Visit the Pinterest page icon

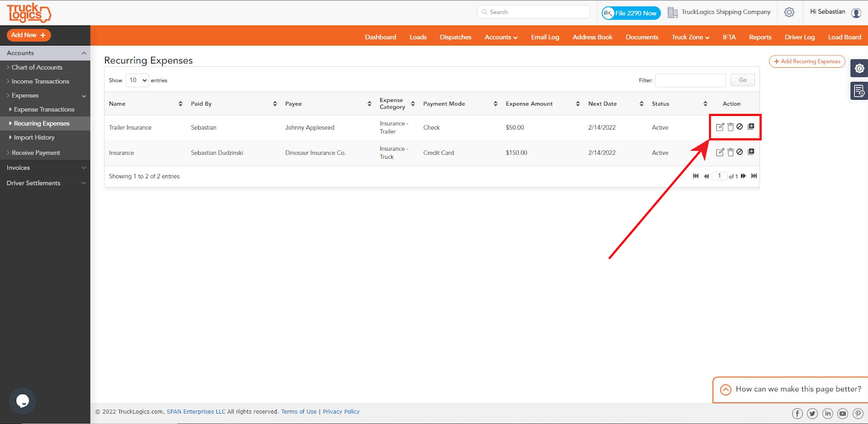(858, 414)
